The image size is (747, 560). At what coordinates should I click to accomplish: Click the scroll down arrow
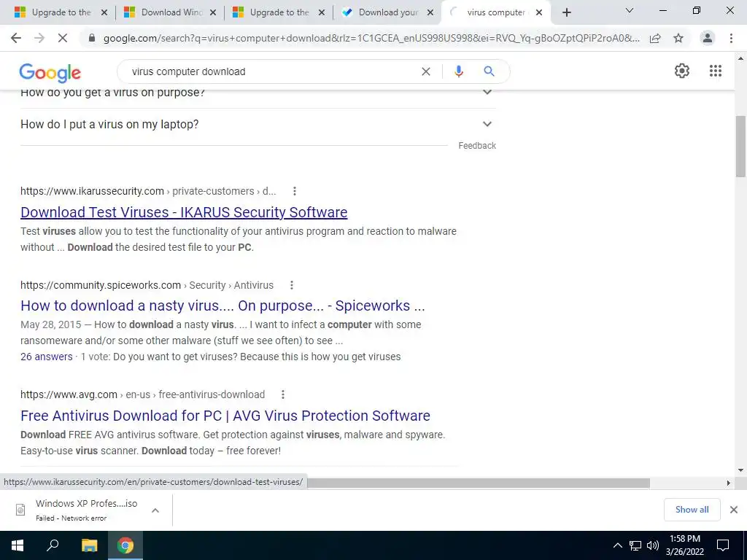pyautogui.click(x=741, y=470)
